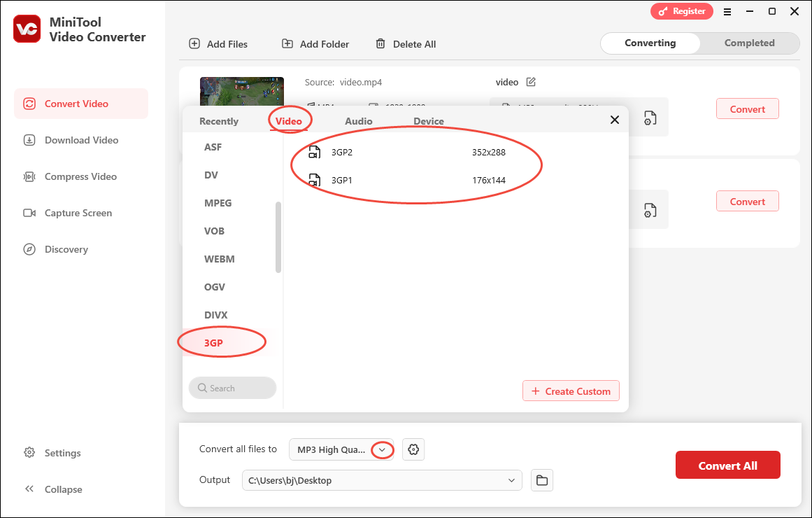
Task: Click the Create Custom button
Action: (571, 391)
